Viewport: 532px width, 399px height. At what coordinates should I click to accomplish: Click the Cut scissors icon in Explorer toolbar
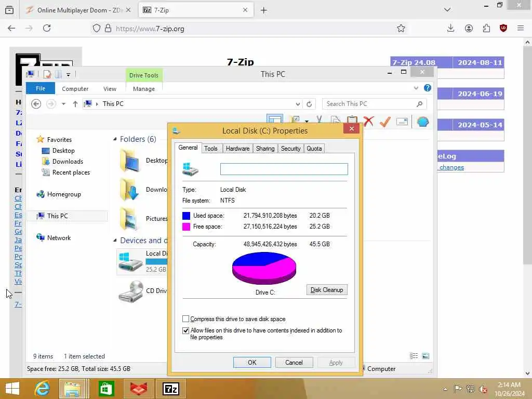pyautogui.click(x=319, y=121)
